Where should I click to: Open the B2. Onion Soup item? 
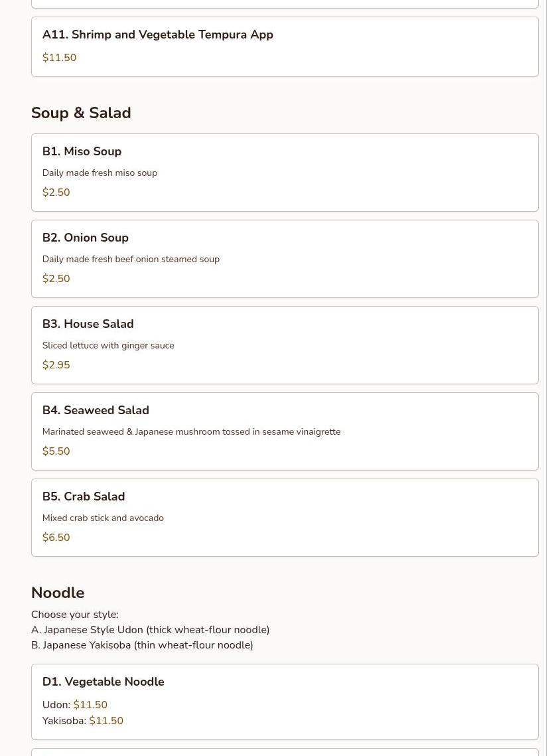pos(86,238)
